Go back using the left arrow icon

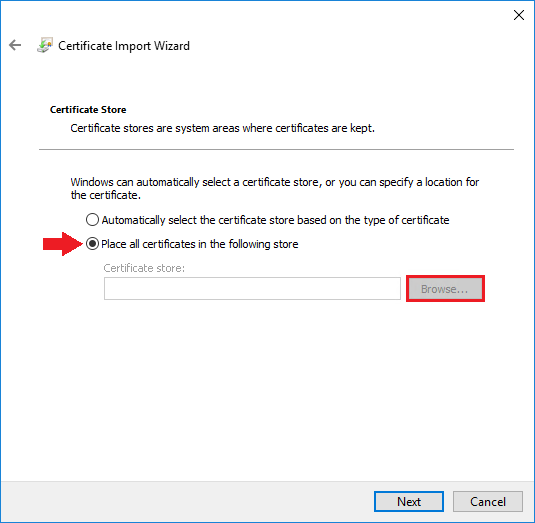point(15,45)
